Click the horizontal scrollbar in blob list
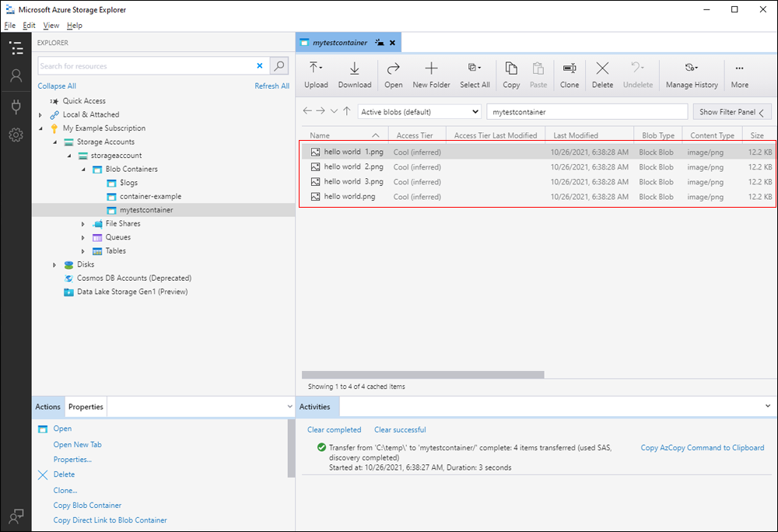Viewport: 778px width, 532px height. (422, 375)
